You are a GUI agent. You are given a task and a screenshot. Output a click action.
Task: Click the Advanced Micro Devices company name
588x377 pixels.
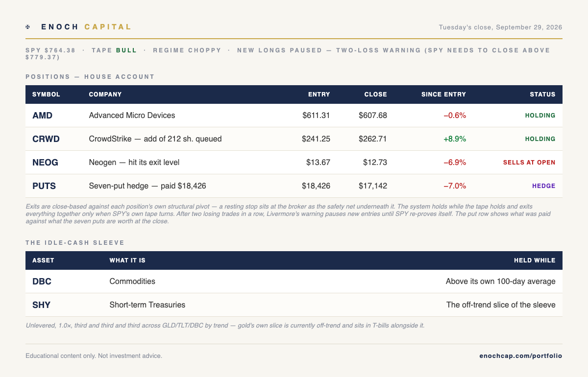click(132, 116)
